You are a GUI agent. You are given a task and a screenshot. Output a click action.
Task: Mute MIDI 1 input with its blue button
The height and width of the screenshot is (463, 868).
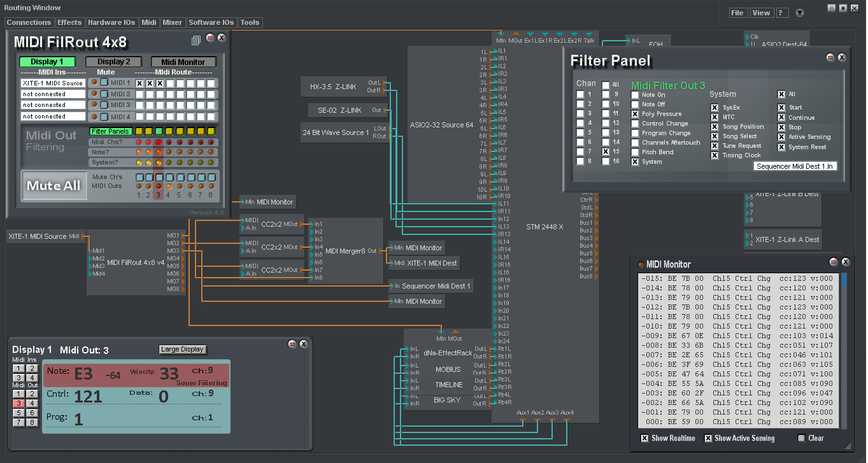click(104, 83)
